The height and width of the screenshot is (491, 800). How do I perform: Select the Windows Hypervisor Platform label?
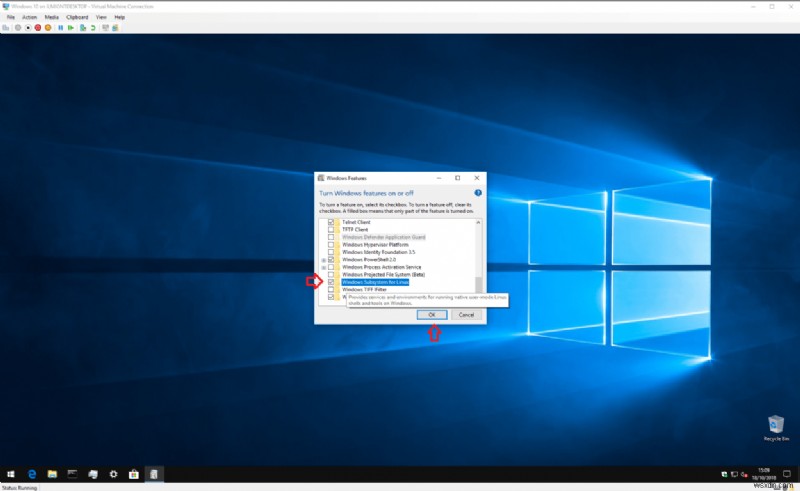pyautogui.click(x=375, y=244)
